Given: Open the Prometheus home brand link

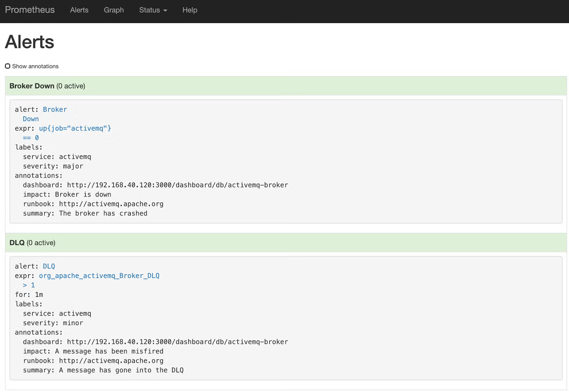Looking at the screenshot, I should 30,10.
